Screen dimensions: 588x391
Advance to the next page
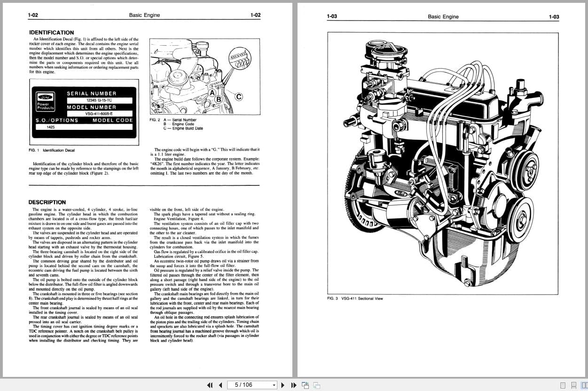click(x=282, y=385)
